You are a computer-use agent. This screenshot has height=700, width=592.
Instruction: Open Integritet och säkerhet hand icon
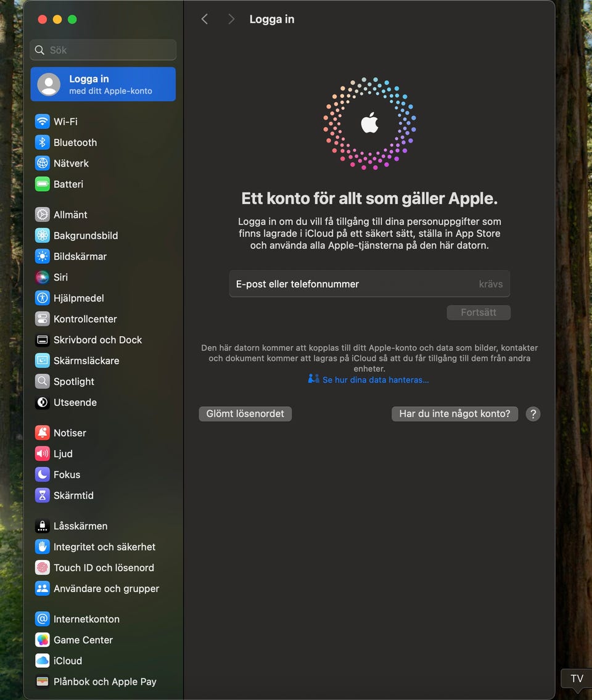43,547
